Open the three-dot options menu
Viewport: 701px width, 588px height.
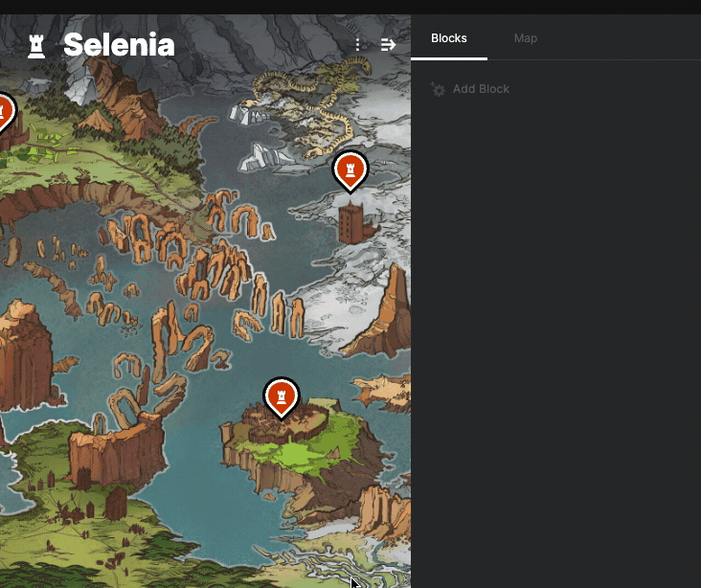(x=357, y=44)
